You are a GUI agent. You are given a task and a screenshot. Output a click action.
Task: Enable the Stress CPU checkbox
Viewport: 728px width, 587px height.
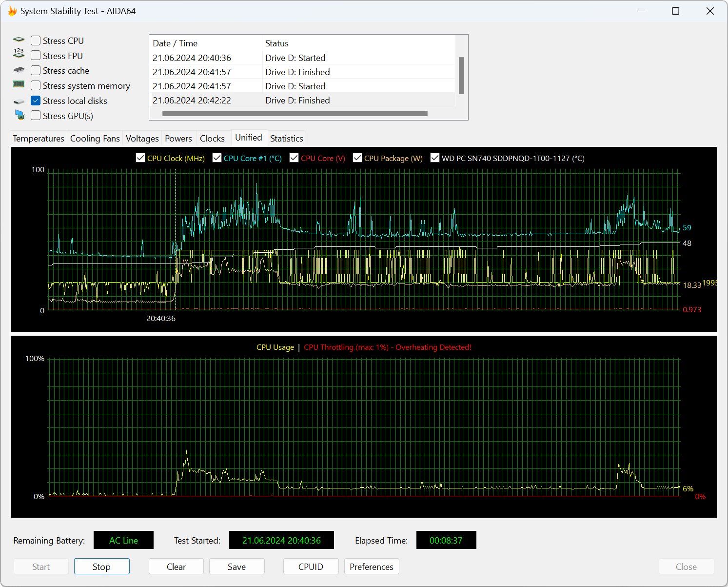point(36,40)
